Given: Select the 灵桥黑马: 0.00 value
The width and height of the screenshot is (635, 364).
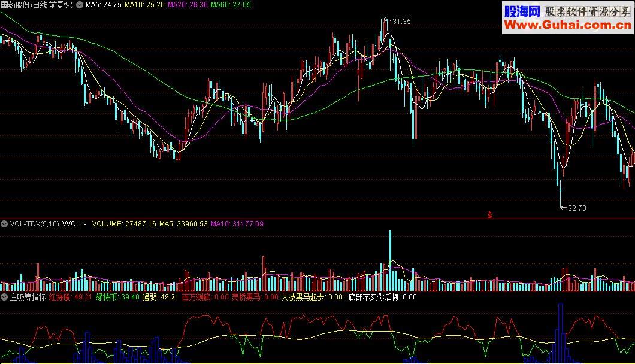Looking at the screenshot, I should [255, 297].
